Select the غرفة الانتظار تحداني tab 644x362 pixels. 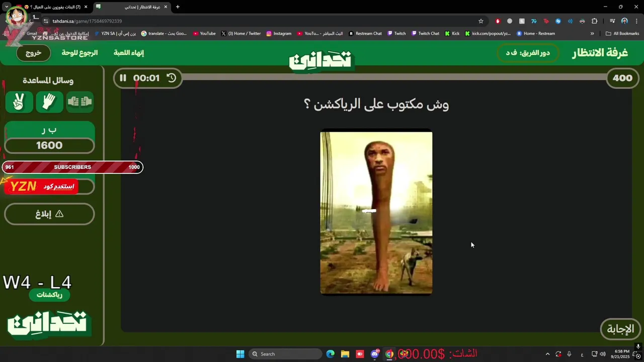point(132,7)
